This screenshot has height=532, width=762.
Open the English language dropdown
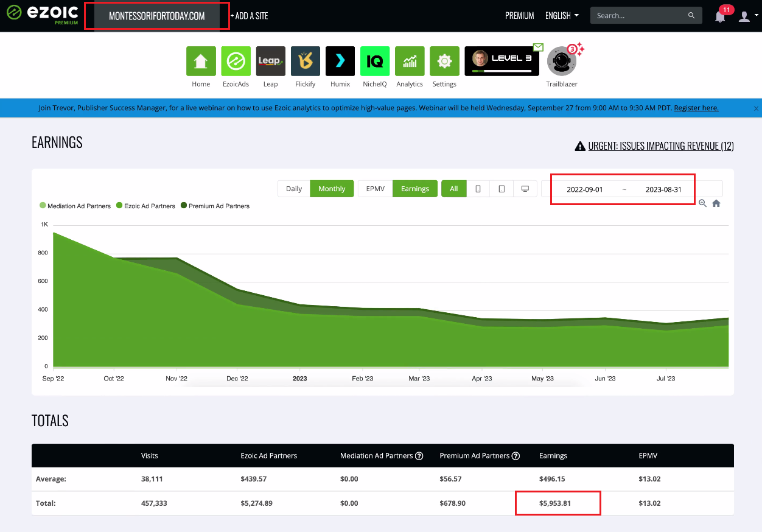click(562, 16)
